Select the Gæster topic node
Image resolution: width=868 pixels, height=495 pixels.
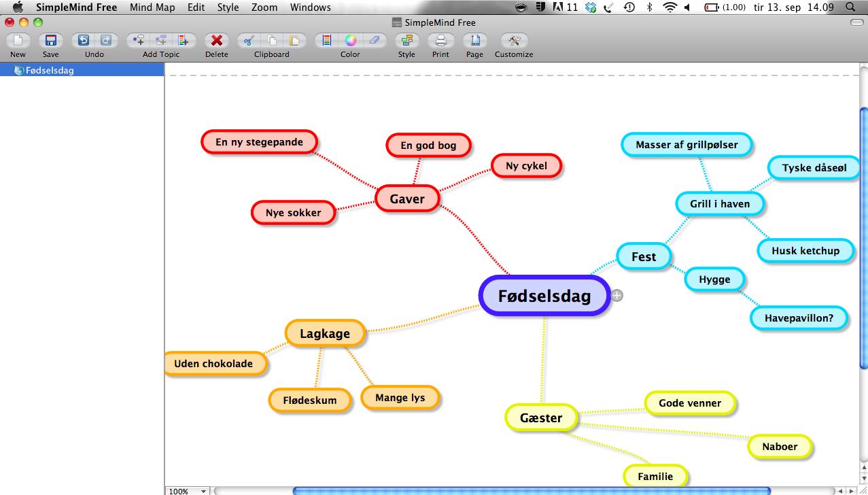pyautogui.click(x=541, y=417)
